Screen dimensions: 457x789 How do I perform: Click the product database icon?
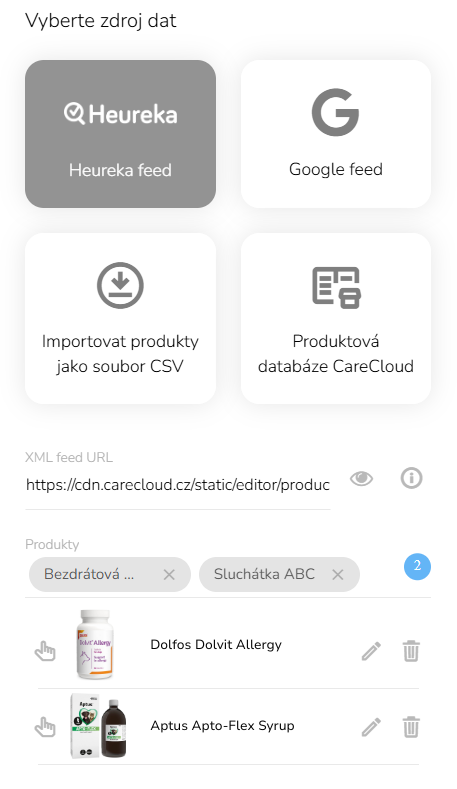[x=337, y=287]
